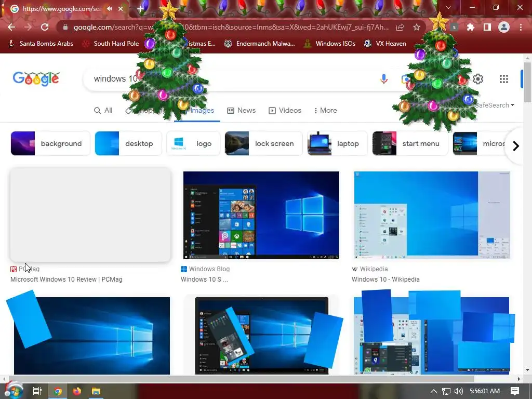
Task: Click Microsoft Windows 10 Review | PCMag title
Action: [x=66, y=279]
